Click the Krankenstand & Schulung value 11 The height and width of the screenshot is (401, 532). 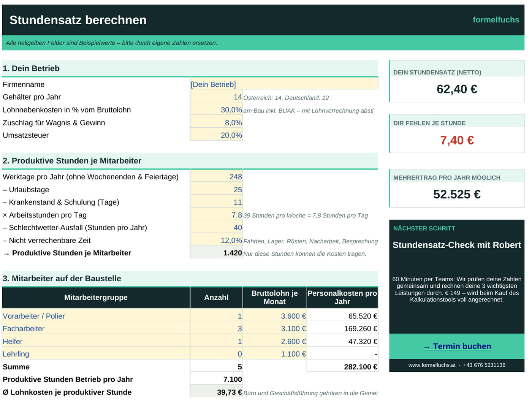(x=216, y=202)
